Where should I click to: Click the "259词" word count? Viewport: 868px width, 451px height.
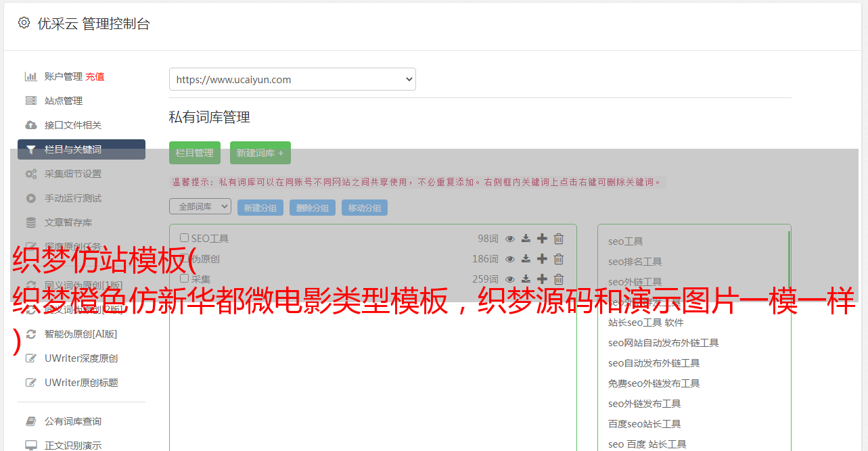click(485, 279)
